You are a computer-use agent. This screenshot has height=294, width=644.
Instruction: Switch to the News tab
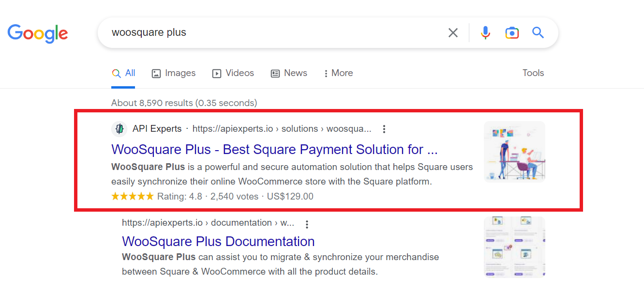point(289,73)
